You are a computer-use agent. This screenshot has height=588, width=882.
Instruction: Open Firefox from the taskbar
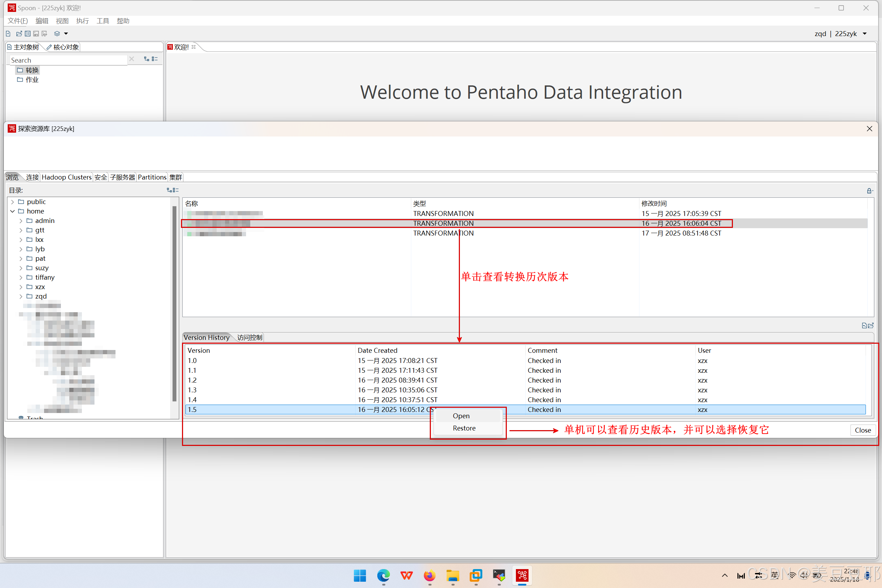pyautogui.click(x=430, y=575)
